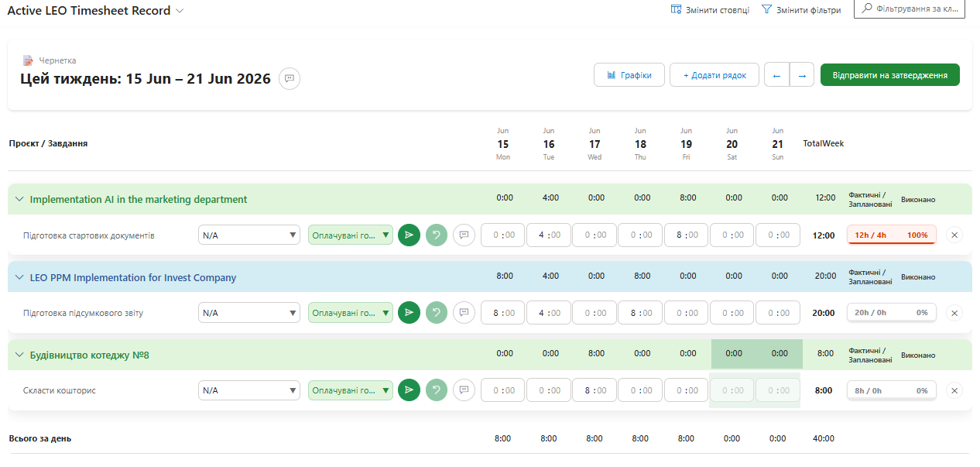Go to next week with right arrow
Image resolution: width=980 pixels, height=467 pixels.
point(802,75)
